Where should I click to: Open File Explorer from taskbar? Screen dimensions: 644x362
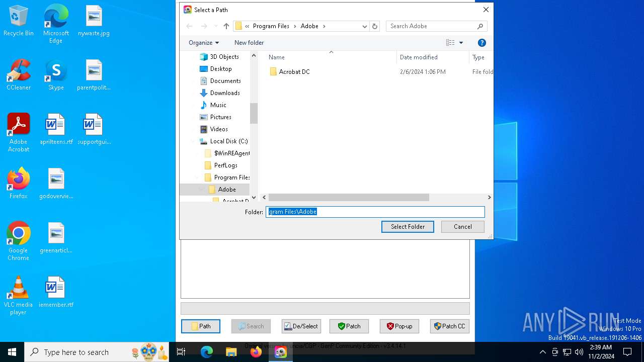click(231, 352)
